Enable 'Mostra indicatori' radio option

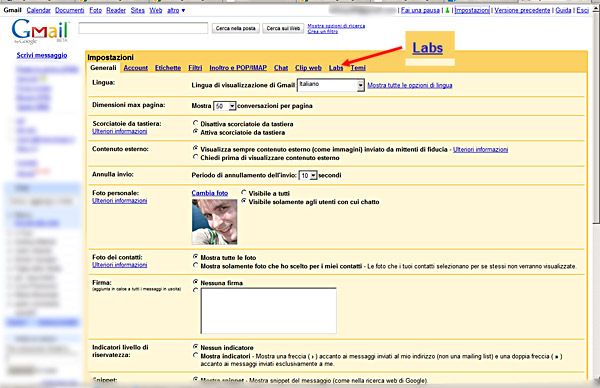[x=196, y=355]
